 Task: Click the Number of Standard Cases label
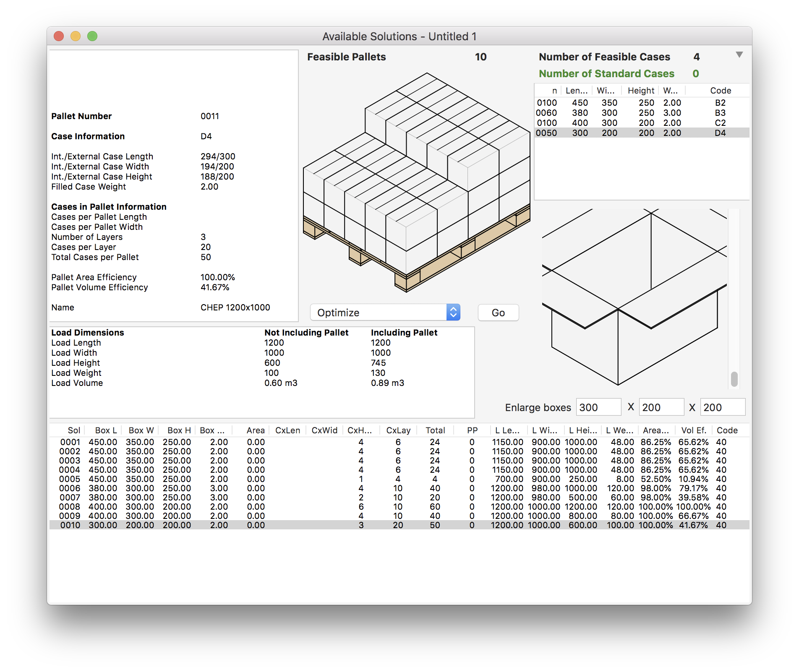tap(606, 73)
